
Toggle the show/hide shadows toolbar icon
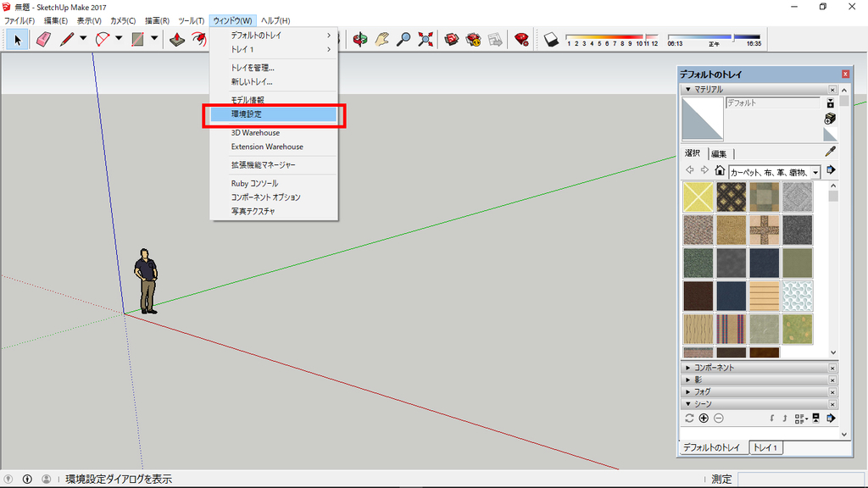point(551,40)
